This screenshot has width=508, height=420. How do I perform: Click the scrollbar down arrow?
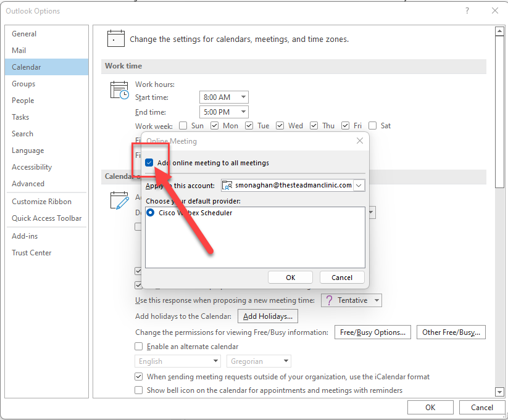coord(499,392)
